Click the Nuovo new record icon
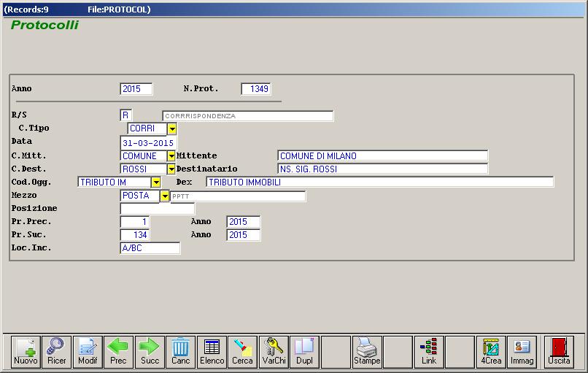588x373 pixels. point(26,352)
